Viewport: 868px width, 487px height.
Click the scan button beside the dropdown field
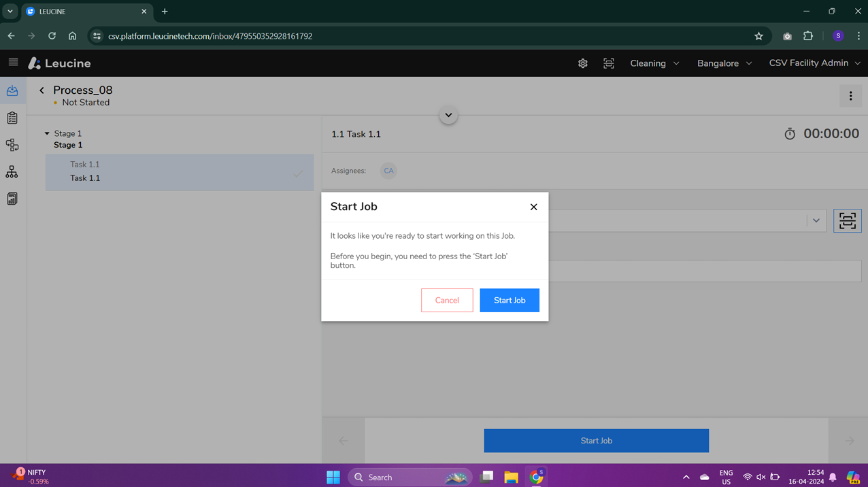click(848, 220)
